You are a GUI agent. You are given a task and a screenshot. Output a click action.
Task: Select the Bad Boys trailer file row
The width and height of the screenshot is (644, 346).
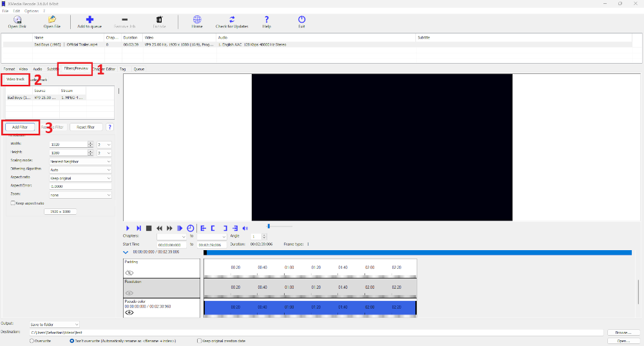[x=317, y=44]
